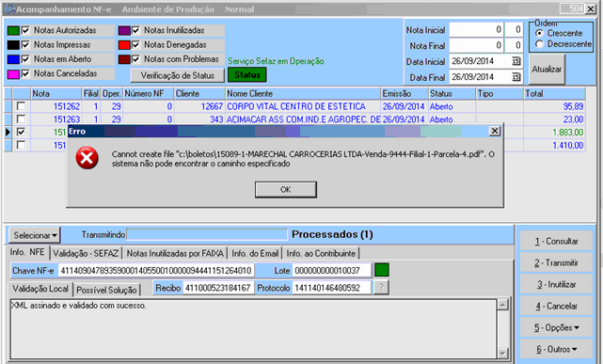Screen dimensions: 603x364
Task: Click the Chave NF-e field
Action: pyautogui.click(x=156, y=271)
